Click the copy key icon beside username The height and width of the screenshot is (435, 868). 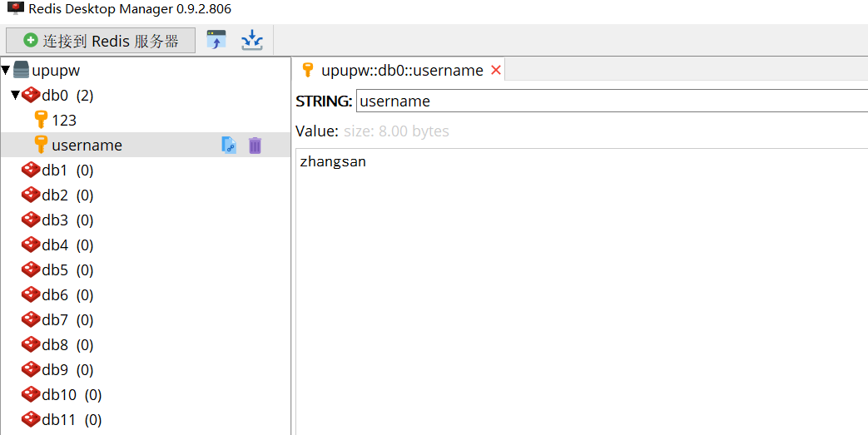coord(229,146)
